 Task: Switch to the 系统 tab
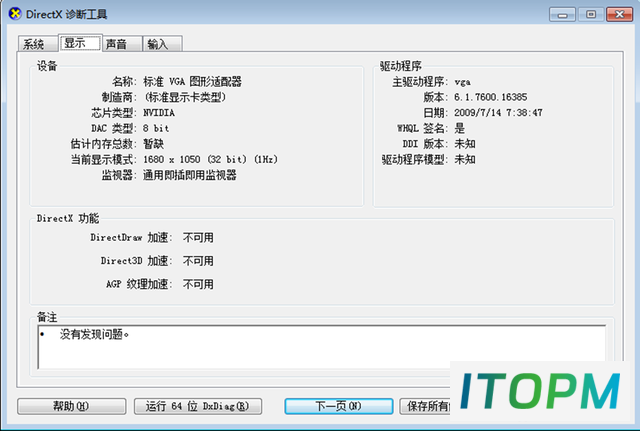pos(38,44)
